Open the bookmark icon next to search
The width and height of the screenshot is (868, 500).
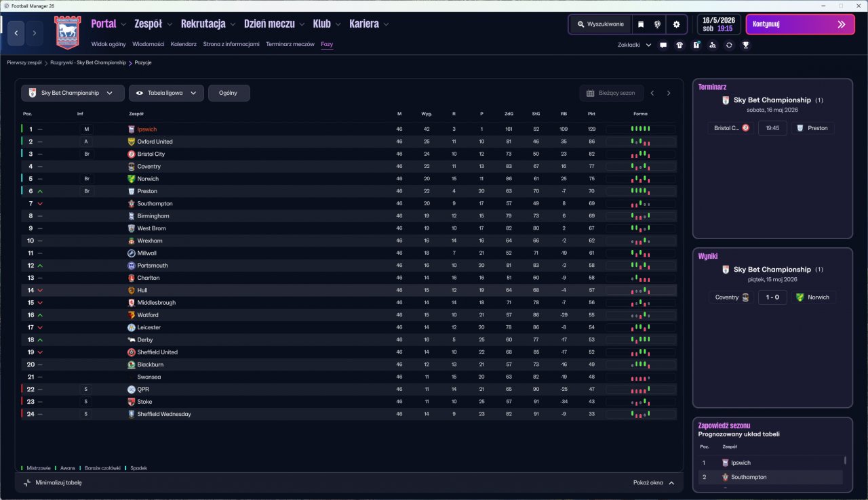point(641,24)
